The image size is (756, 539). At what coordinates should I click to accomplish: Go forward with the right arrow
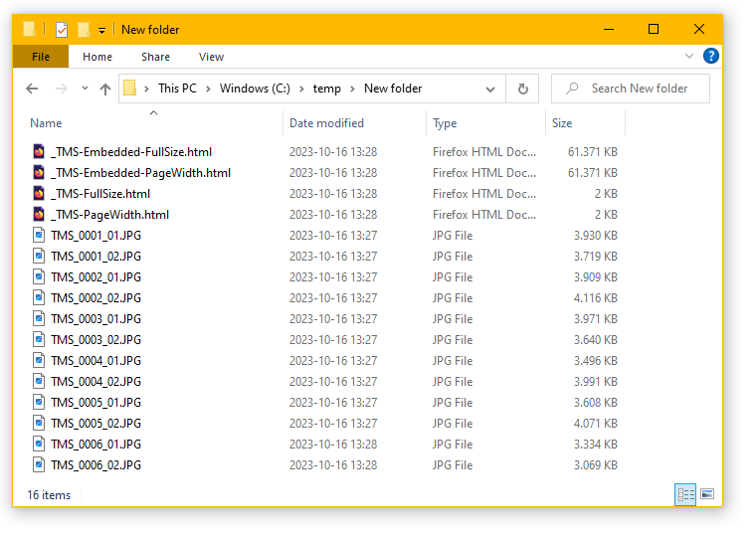coord(62,89)
